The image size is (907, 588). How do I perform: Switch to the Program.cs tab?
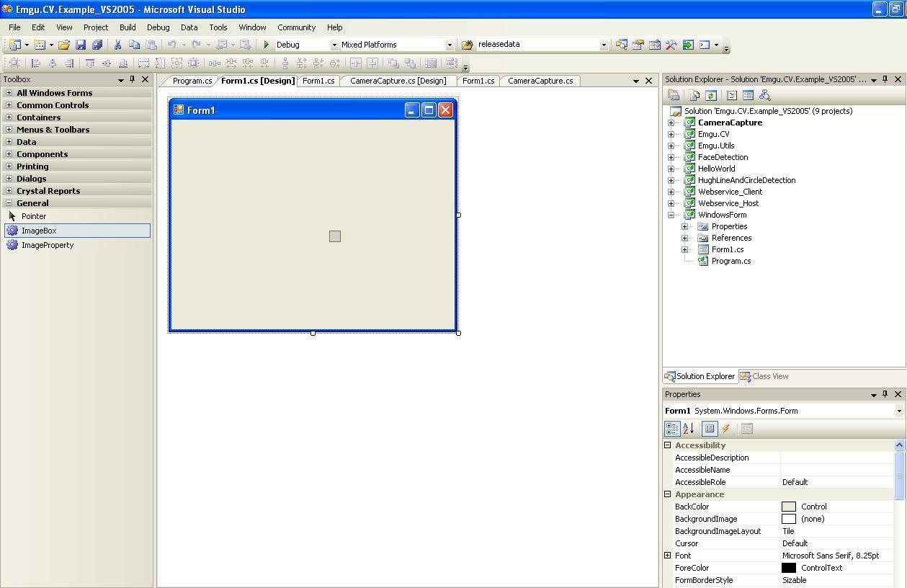(192, 81)
